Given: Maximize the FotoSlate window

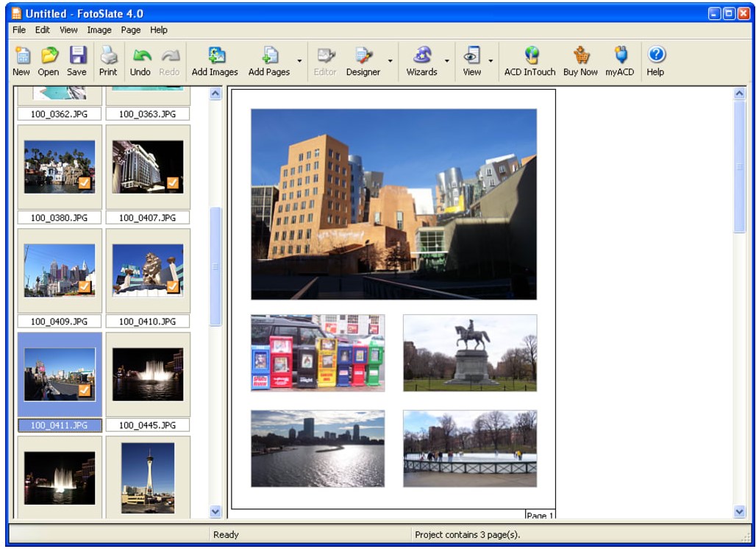Looking at the screenshot, I should point(729,13).
